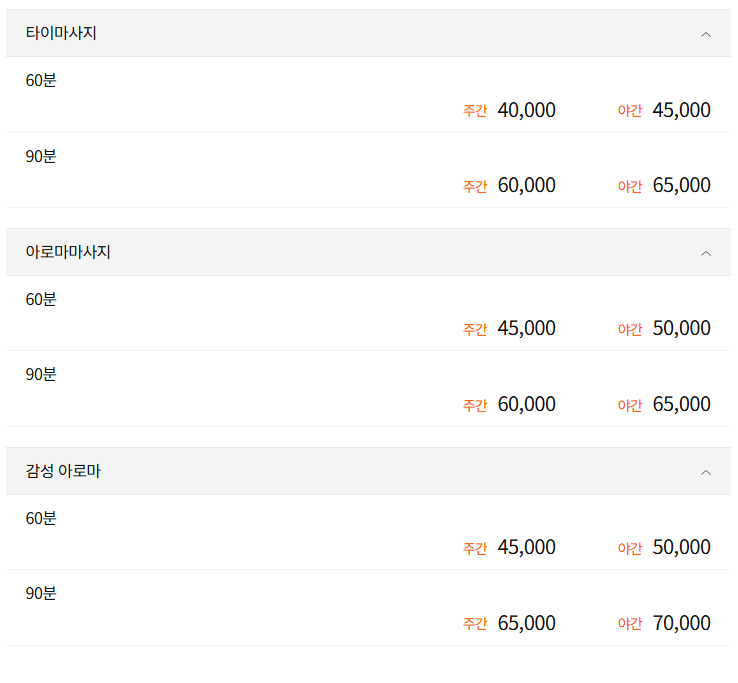The width and height of the screenshot is (738, 683).
Task: Collapse the 아로마마사지 section chevron
Action: [x=706, y=253]
